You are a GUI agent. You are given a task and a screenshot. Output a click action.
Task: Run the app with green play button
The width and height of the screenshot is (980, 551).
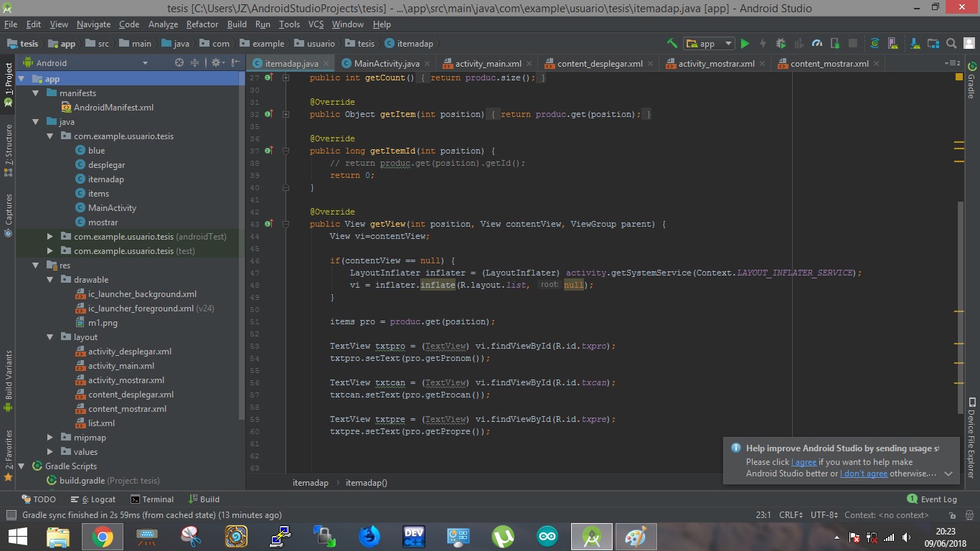point(745,44)
